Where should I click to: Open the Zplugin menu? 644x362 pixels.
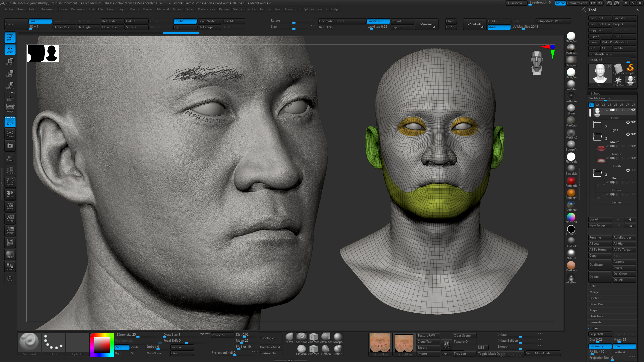click(308, 9)
